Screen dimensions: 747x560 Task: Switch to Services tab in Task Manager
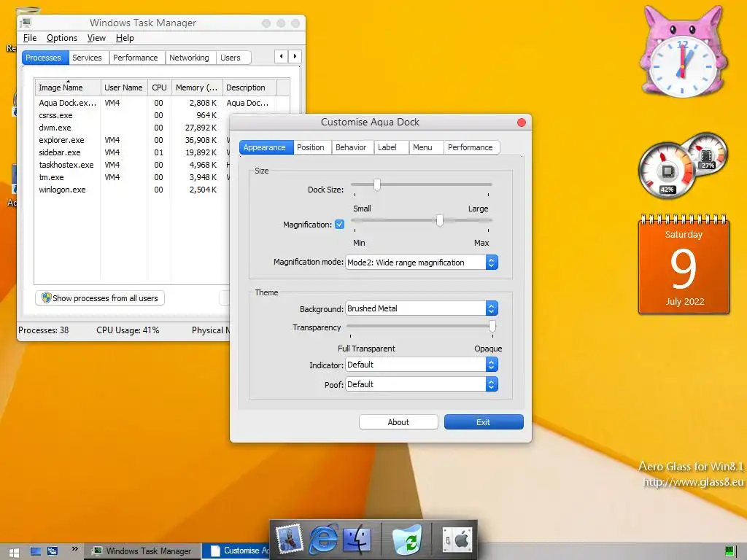(x=88, y=58)
